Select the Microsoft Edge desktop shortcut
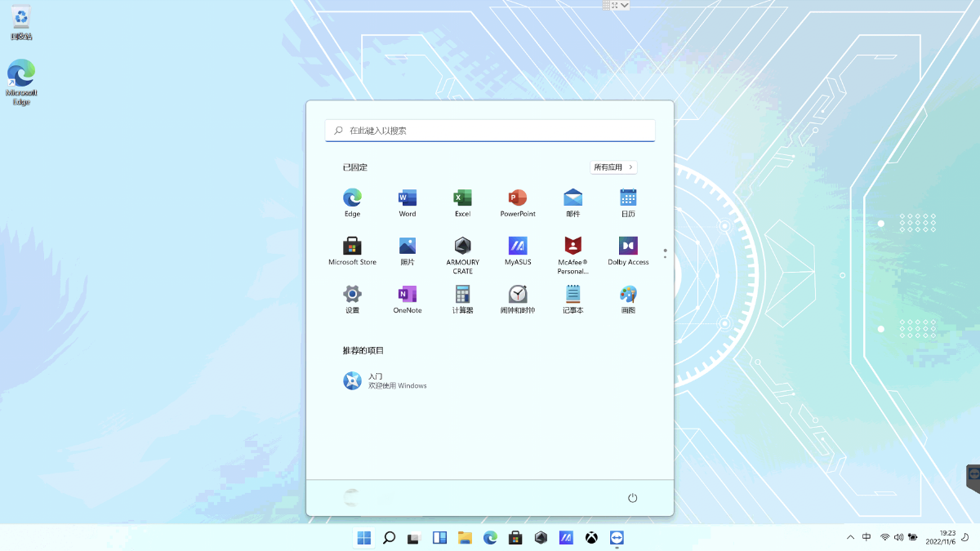The height and width of the screenshot is (551, 980). click(x=21, y=82)
